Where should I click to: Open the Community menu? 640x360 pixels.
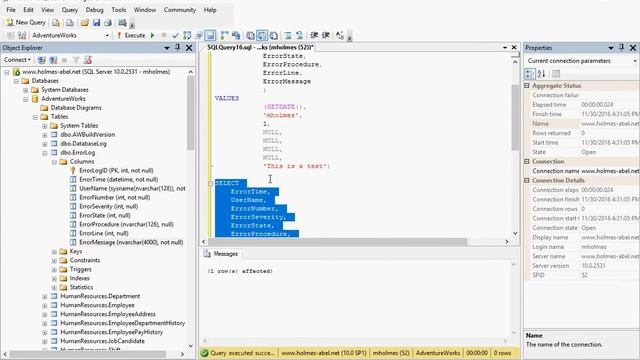180,10
